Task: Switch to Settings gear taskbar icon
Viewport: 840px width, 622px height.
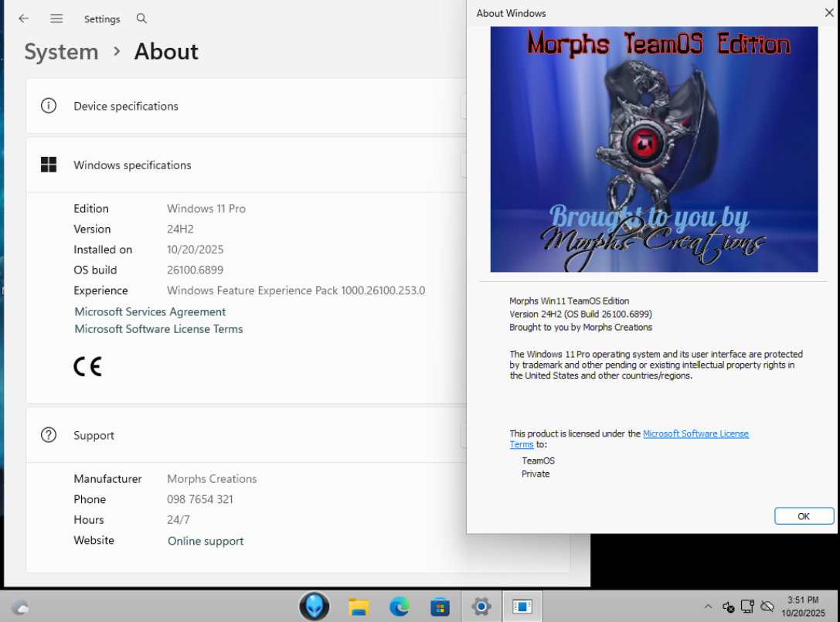Action: (x=481, y=607)
